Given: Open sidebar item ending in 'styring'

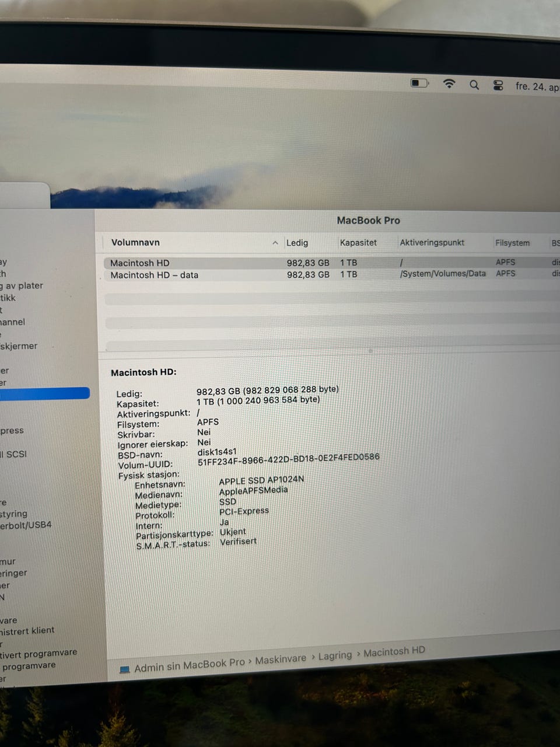Looking at the screenshot, I should [x=14, y=514].
